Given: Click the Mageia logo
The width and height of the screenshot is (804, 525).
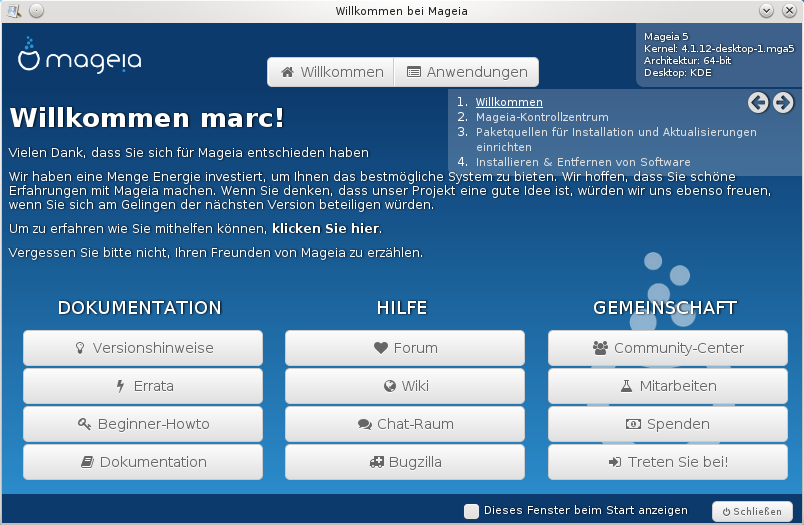Looking at the screenshot, I should coord(79,55).
